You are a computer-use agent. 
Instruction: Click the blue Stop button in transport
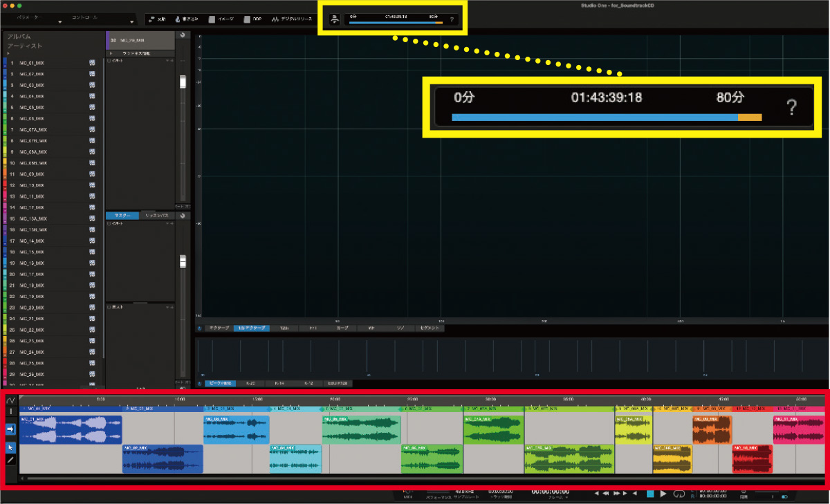pos(650,494)
